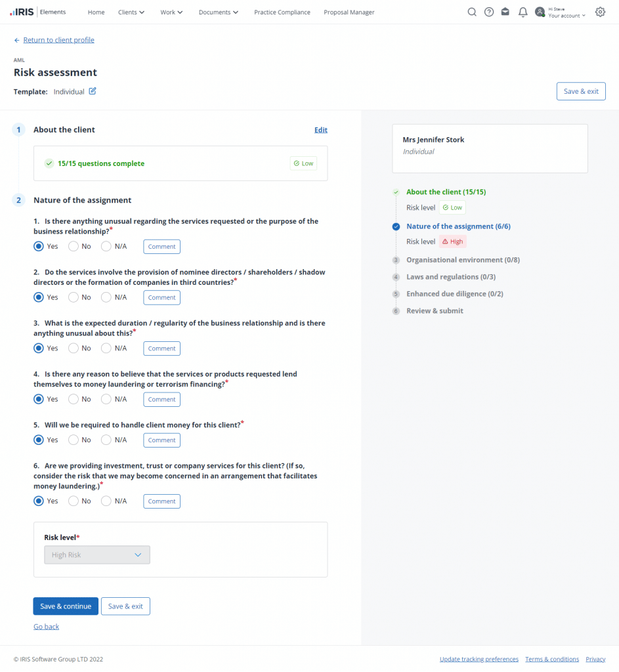Click the user avatar icon
619x672 pixels.
540,12
